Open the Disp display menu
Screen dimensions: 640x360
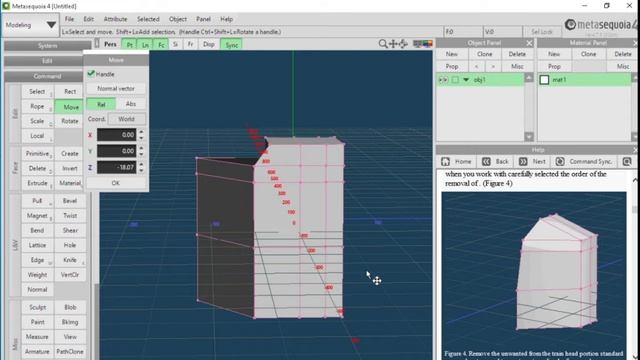[209, 44]
